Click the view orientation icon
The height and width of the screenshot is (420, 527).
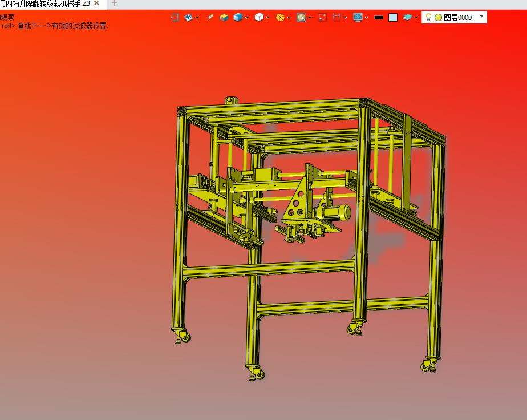tap(188, 17)
